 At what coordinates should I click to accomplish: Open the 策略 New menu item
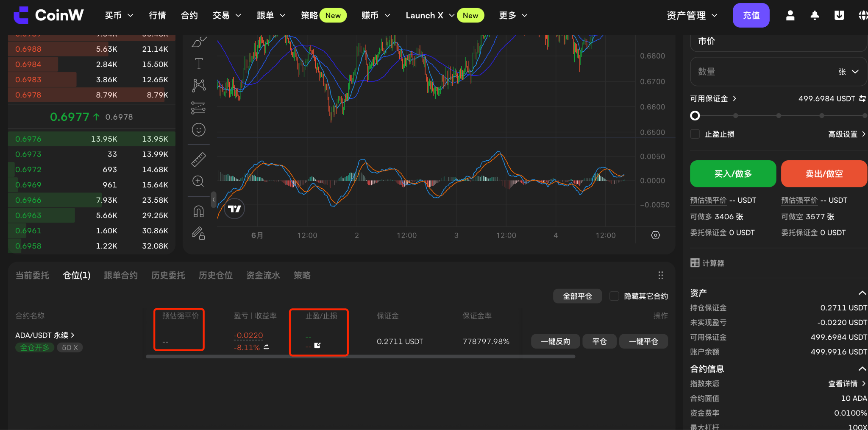tap(324, 16)
